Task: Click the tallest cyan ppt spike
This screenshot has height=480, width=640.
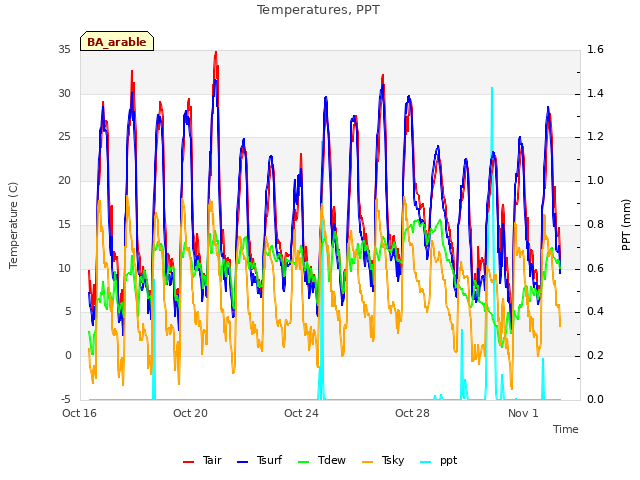Action: [492, 88]
